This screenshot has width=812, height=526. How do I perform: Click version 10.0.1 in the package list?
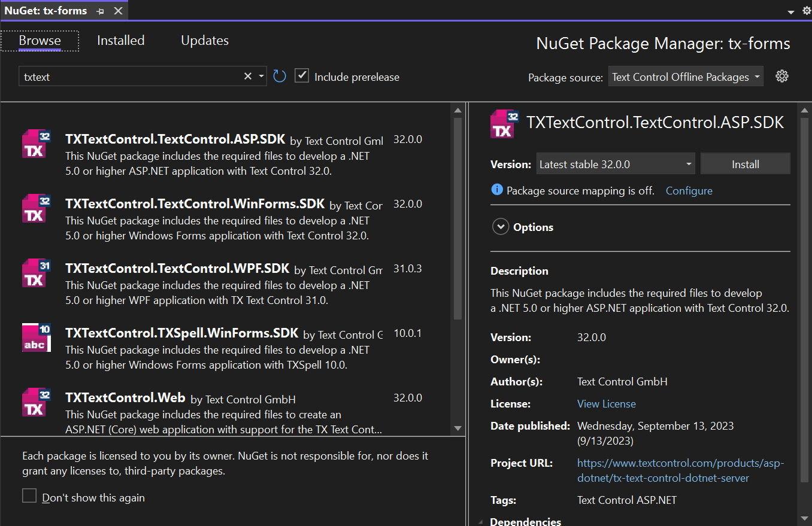tap(408, 333)
